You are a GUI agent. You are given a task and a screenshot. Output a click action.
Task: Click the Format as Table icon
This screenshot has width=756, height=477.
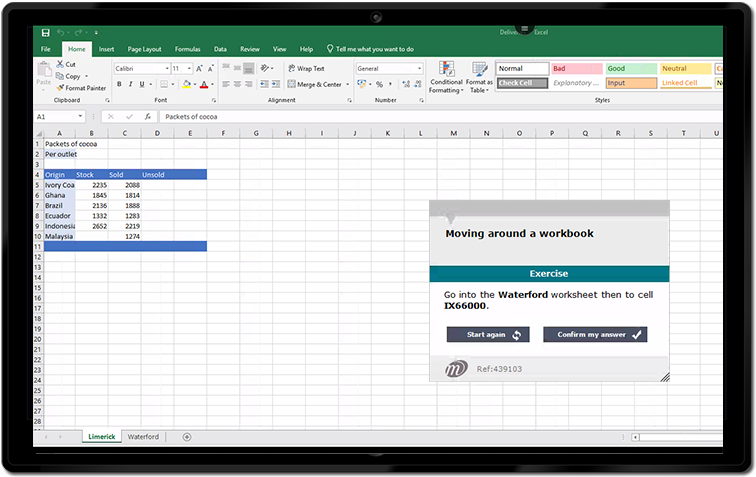pyautogui.click(x=479, y=76)
